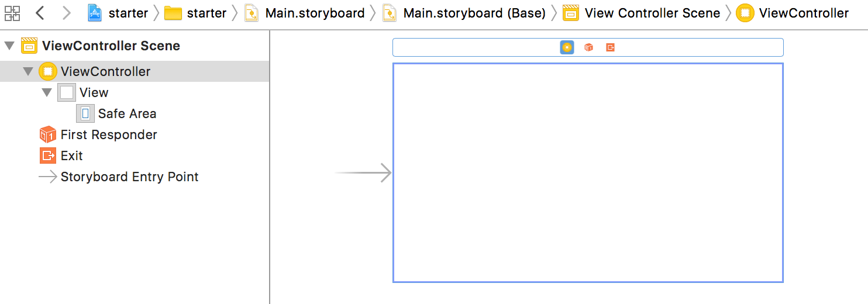Click the storyboard entry point arrow on canvas
This screenshot has width=868, height=304.
[363, 173]
